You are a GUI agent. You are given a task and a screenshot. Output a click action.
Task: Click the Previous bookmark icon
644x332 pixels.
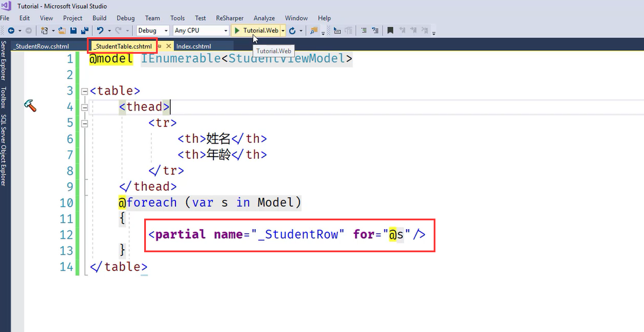(x=402, y=30)
